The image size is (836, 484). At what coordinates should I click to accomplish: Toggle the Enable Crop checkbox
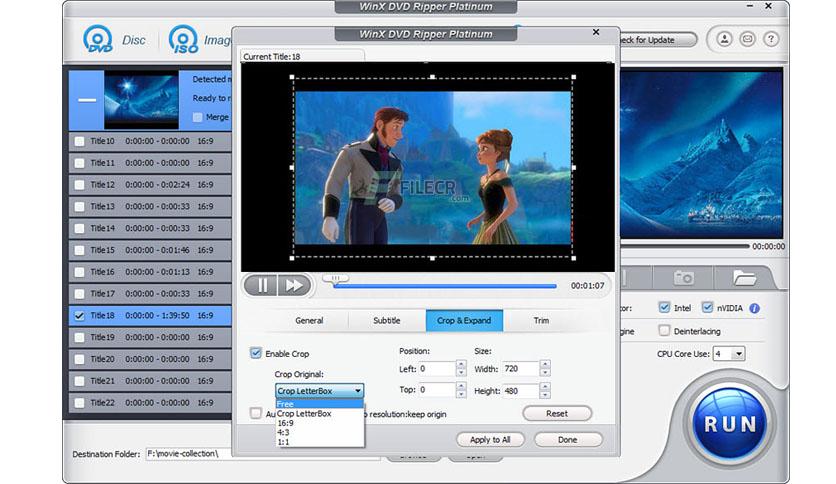[x=256, y=353]
